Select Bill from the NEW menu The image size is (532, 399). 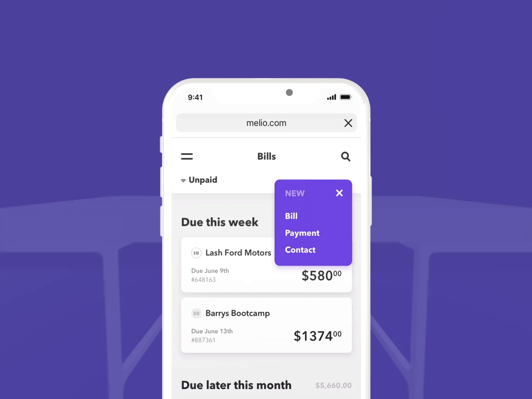291,216
